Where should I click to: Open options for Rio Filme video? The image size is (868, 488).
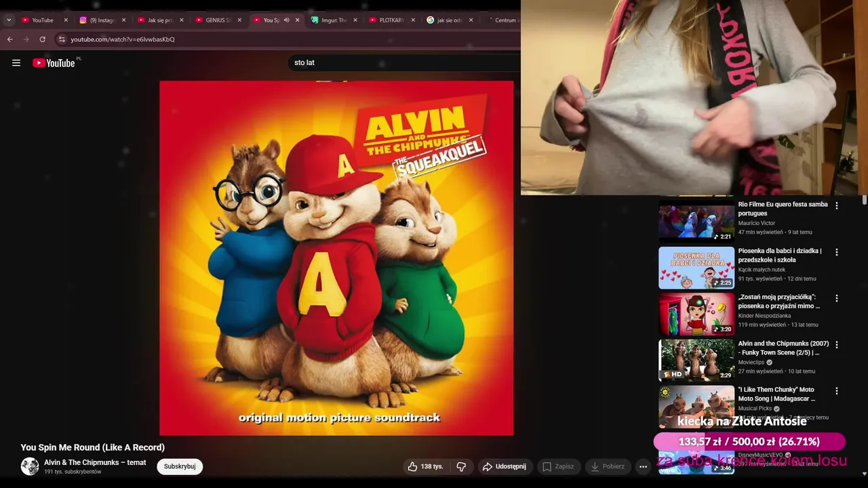coord(836,205)
